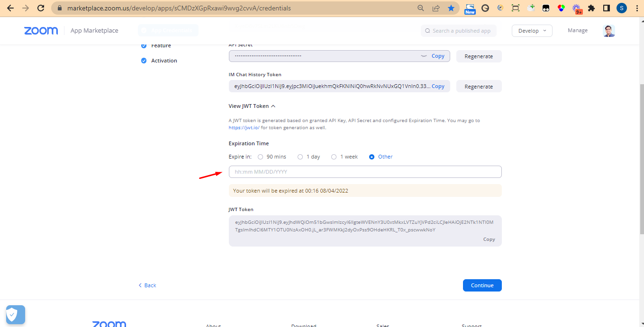
Task: Regenerate the IM Chat History Token
Action: tap(479, 87)
